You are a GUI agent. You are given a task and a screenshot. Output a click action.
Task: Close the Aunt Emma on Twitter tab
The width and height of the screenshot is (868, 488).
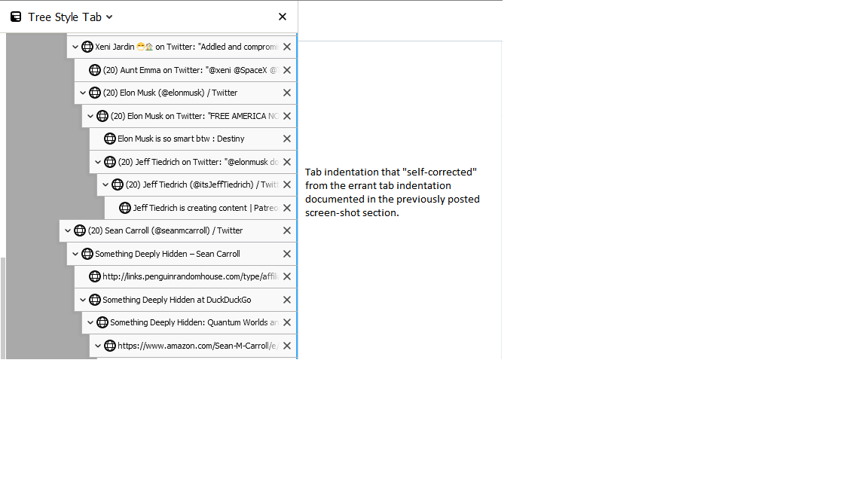pos(287,70)
